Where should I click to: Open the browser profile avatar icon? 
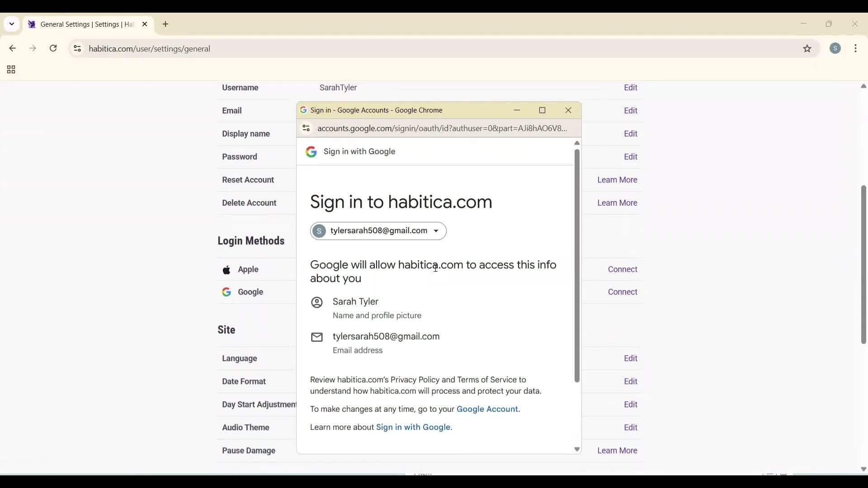pos(835,48)
